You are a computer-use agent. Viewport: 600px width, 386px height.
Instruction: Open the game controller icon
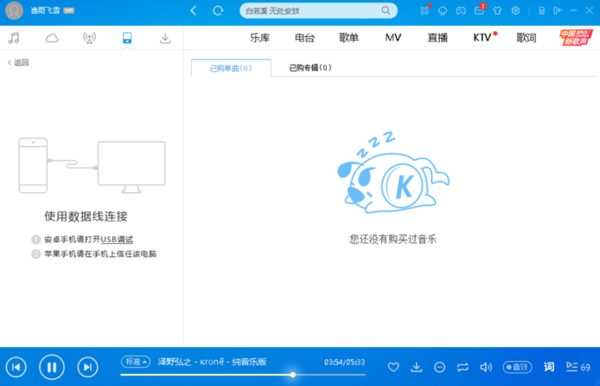(461, 11)
